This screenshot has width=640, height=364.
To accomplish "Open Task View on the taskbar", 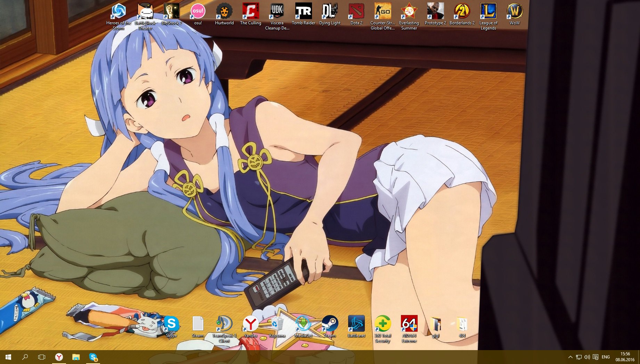I will [x=42, y=357].
